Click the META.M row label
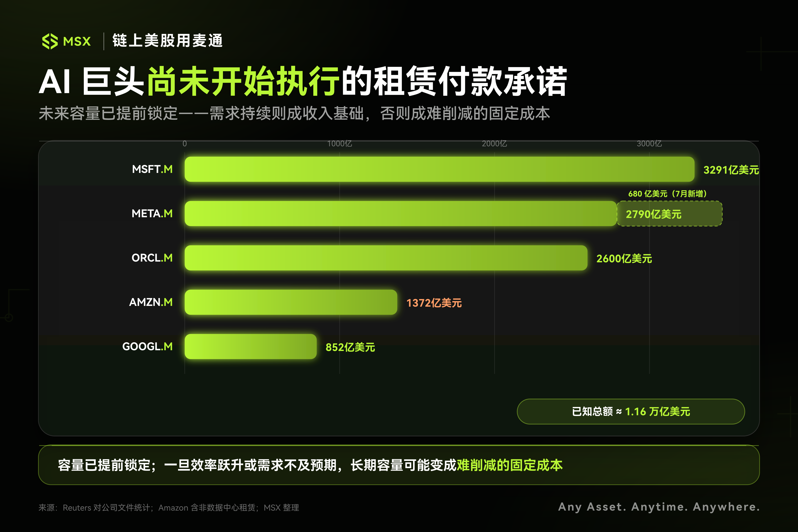Screen dimensions: 798x532 pyautogui.click(x=152, y=213)
